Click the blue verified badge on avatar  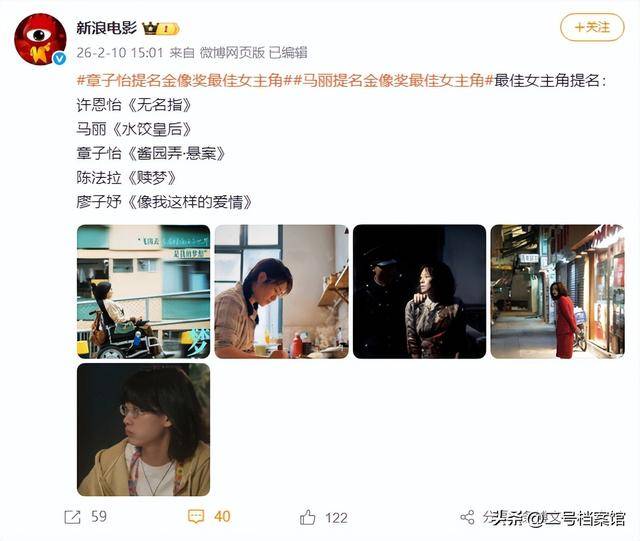59,59
